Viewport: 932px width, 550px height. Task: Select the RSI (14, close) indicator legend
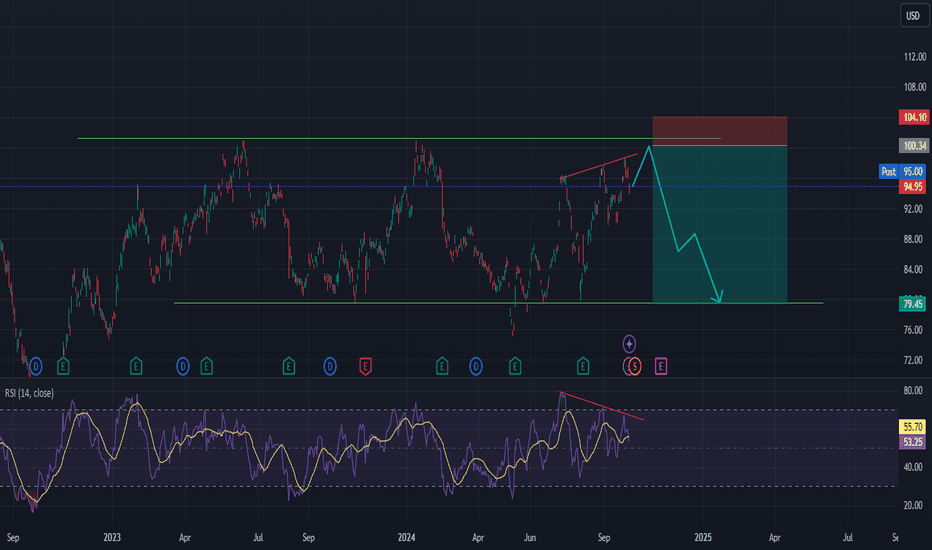[29, 393]
